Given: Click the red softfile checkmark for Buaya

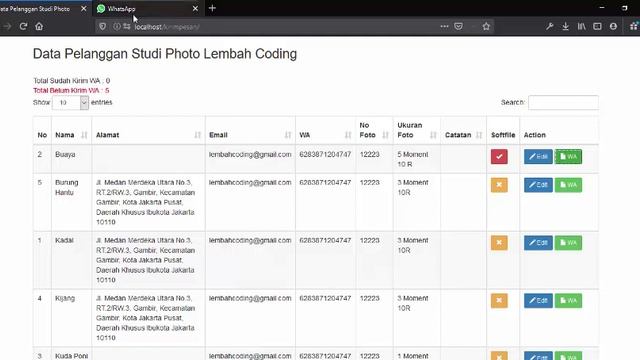Looking at the screenshot, I should (x=499, y=156).
